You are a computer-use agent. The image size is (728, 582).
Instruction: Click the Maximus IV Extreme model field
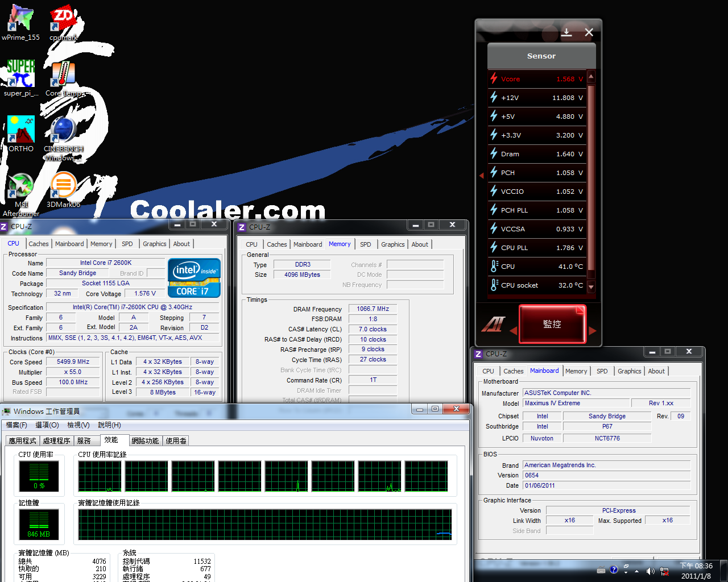click(577, 403)
